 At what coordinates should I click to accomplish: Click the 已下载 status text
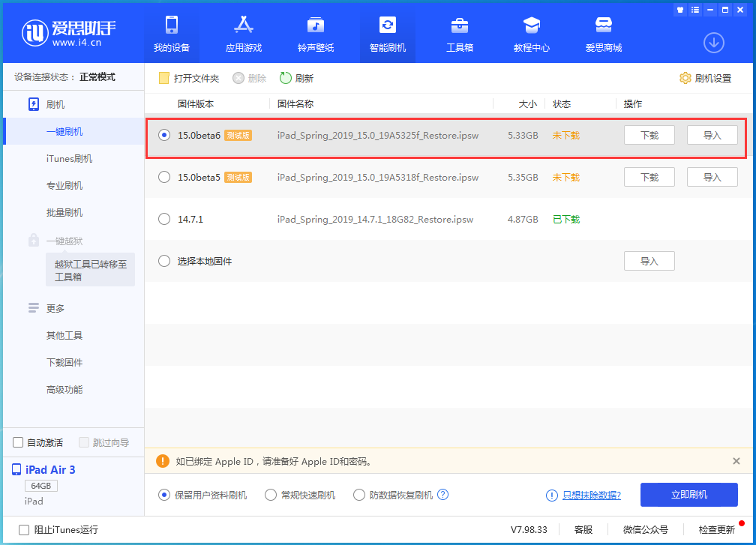pyautogui.click(x=566, y=219)
